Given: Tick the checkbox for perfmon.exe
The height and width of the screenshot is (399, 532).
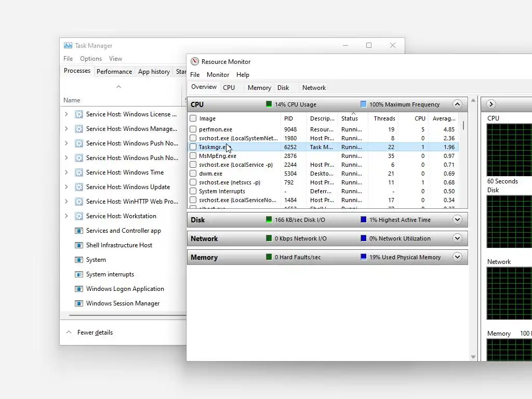Looking at the screenshot, I should coord(193,129).
